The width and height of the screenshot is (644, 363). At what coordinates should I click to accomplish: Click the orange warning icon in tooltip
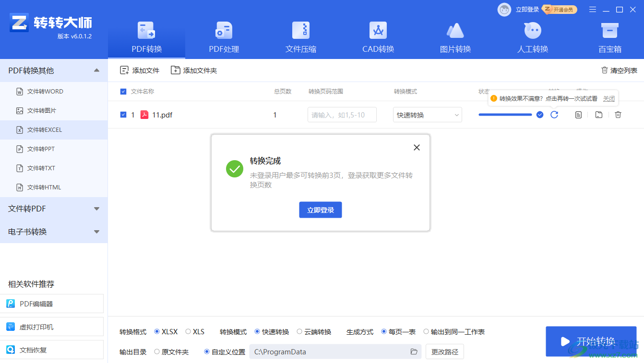coord(493,98)
